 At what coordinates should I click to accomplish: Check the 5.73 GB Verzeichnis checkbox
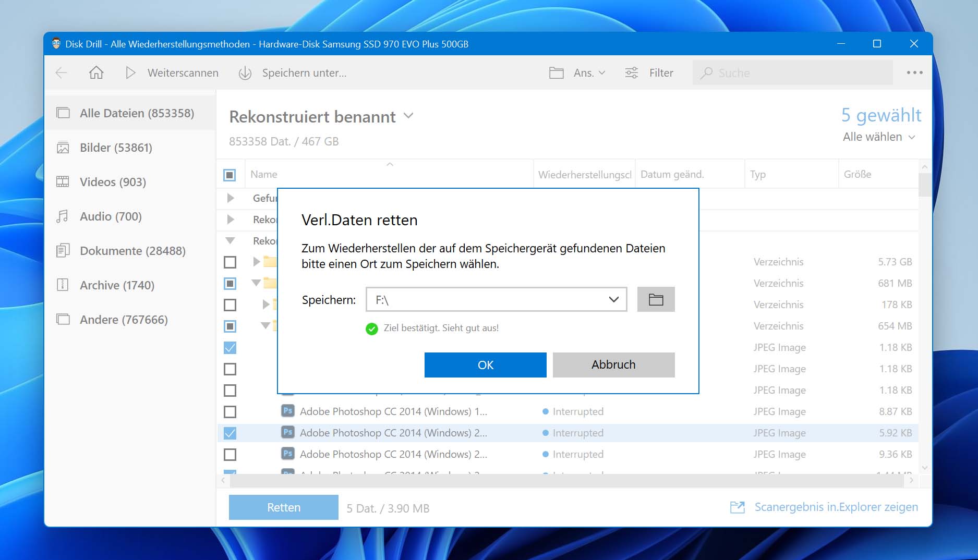click(230, 262)
